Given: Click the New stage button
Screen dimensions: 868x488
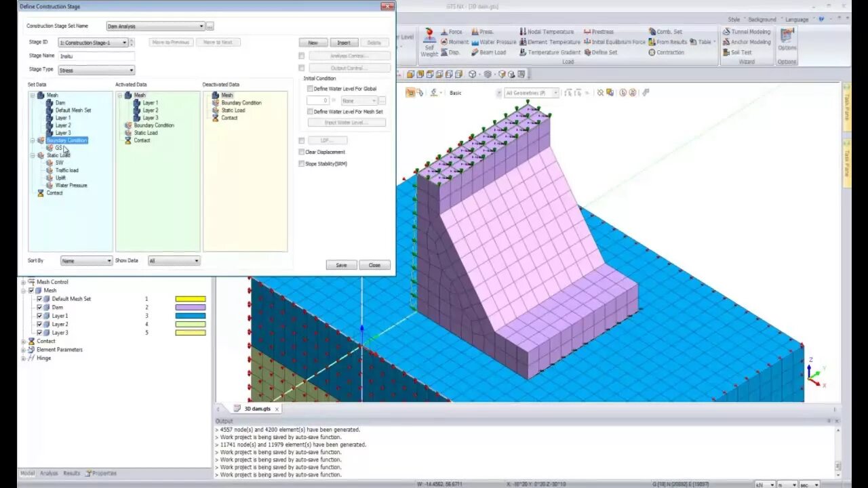Looking at the screenshot, I should click(x=313, y=42).
